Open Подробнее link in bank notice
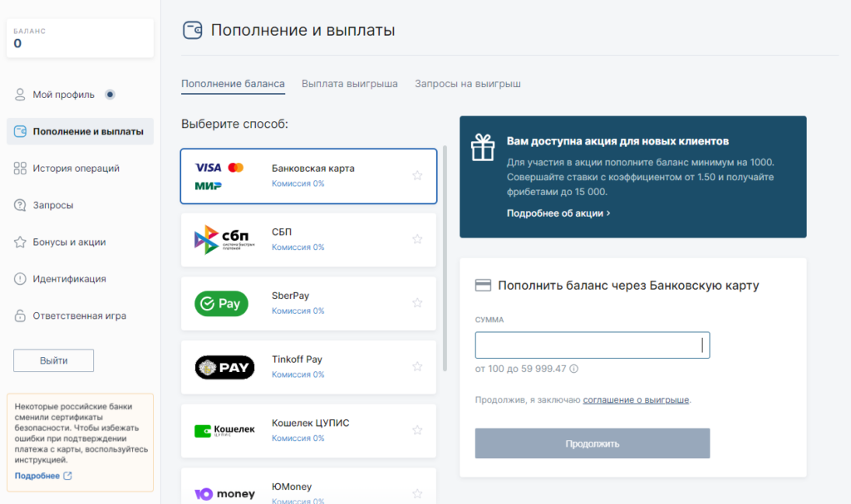This screenshot has height=504, width=851. [37, 476]
